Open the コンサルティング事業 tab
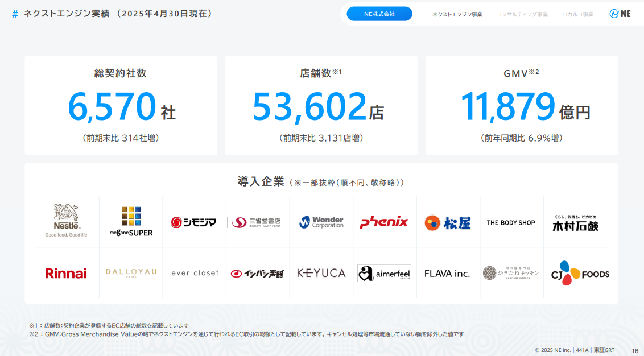The height and width of the screenshot is (356, 644). point(522,14)
